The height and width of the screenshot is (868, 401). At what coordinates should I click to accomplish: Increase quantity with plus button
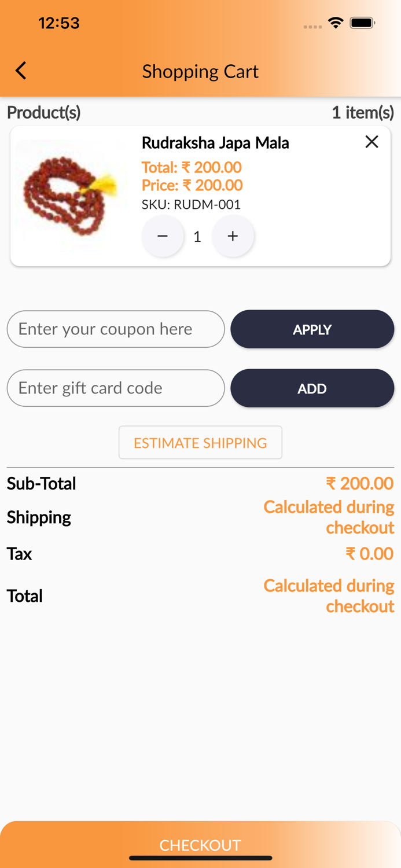tap(233, 236)
